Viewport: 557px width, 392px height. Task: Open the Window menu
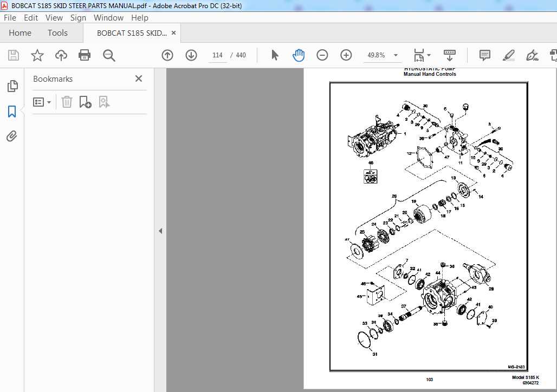pyautogui.click(x=108, y=18)
